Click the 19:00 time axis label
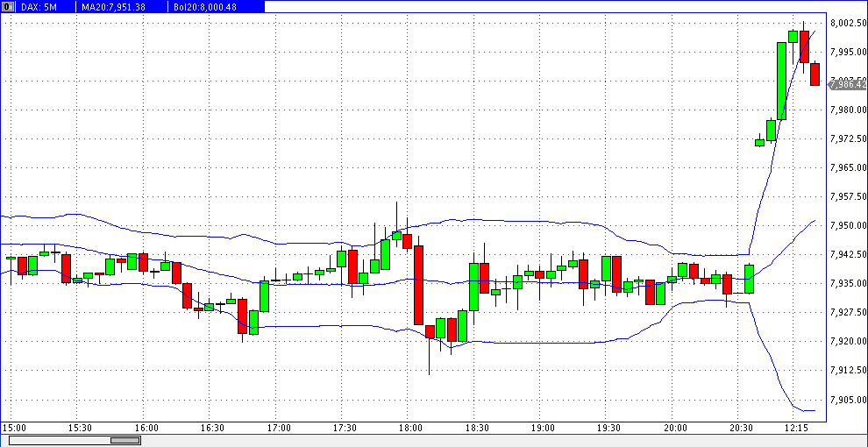Viewport: 868px width, 447px height. pos(543,429)
